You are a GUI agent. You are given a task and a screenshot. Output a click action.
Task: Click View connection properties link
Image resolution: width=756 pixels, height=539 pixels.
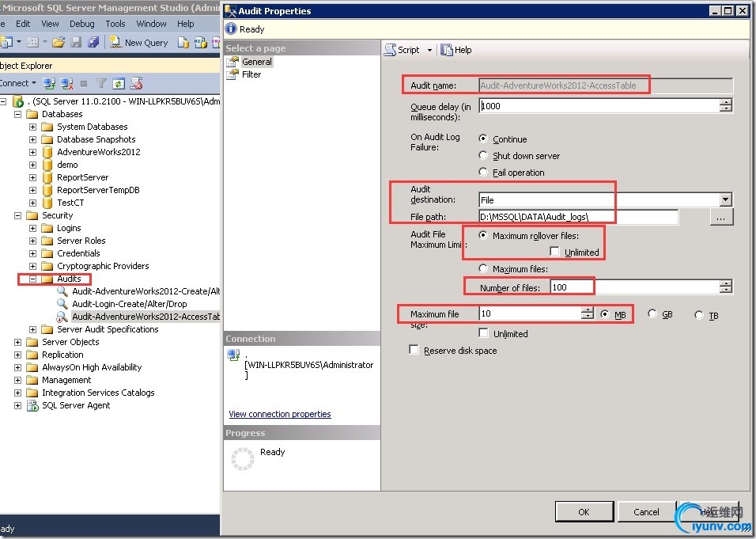280,414
